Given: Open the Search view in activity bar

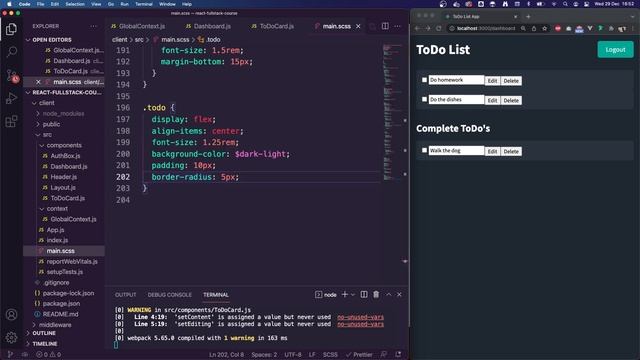Looking at the screenshot, I should (11, 52).
